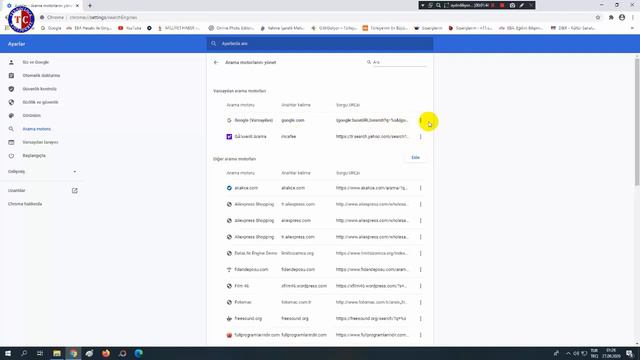Screen dimensions: 640x360
Task: Open the Google bookmark
Action: [51, 28]
